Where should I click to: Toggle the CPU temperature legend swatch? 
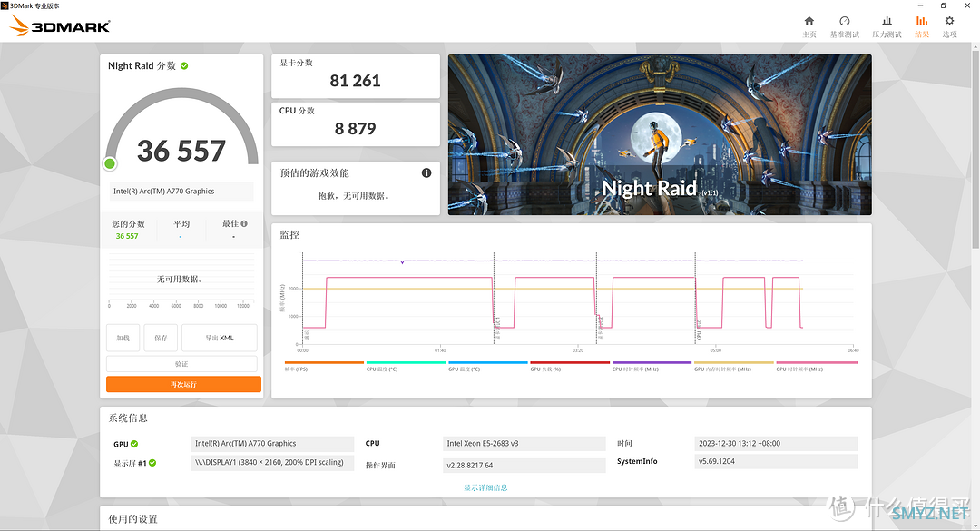(x=406, y=362)
